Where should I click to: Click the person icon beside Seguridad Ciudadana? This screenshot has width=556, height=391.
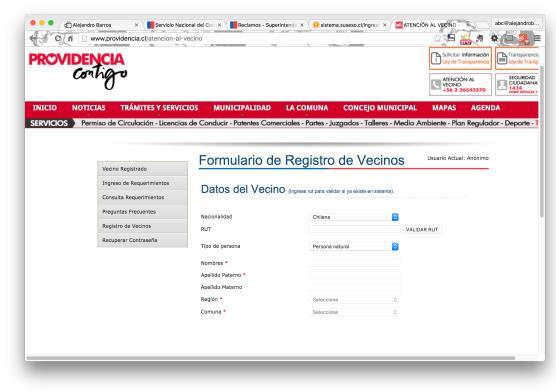(502, 84)
